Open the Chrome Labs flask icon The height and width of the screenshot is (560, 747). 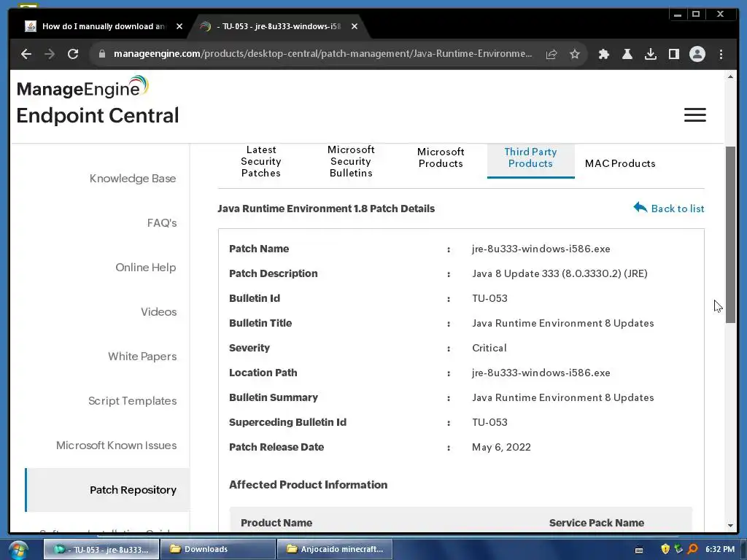coord(627,54)
